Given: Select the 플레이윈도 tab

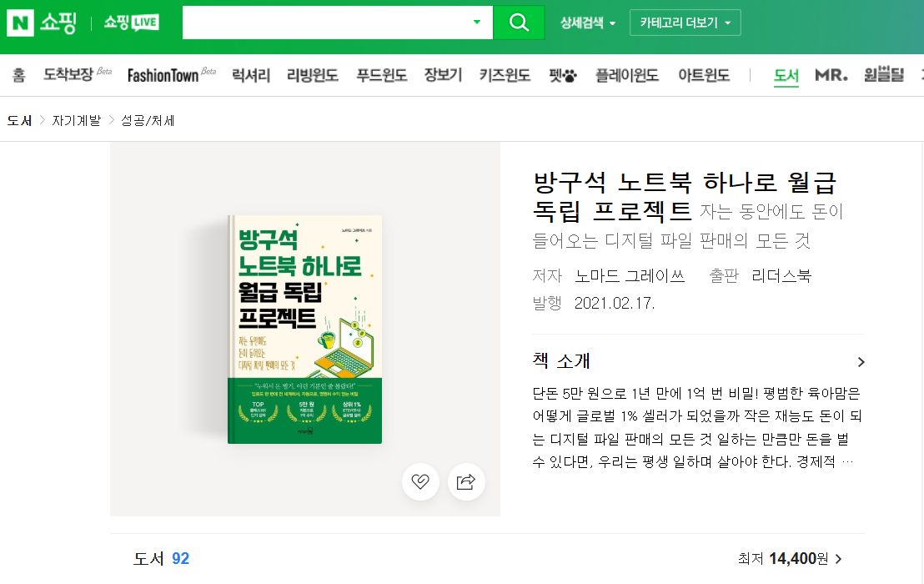Looking at the screenshot, I should pos(626,75).
